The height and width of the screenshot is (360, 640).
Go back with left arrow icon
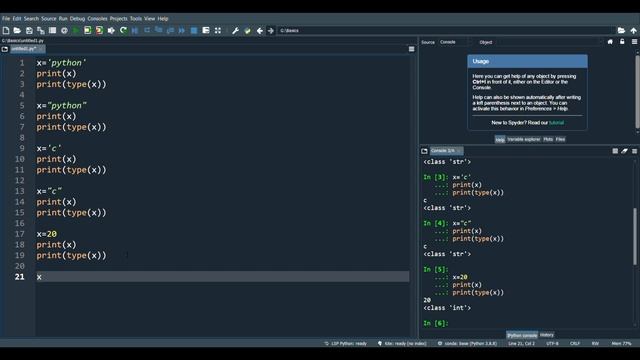click(x=260, y=31)
